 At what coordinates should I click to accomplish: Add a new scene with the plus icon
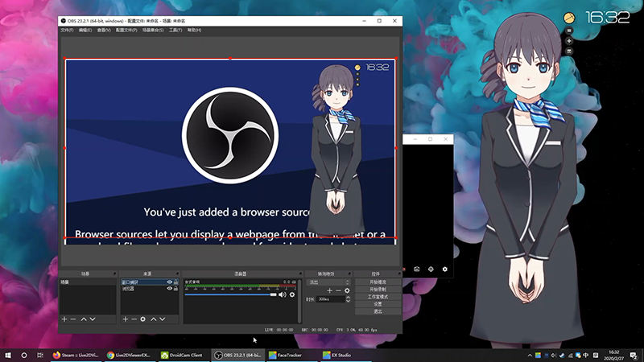point(64,319)
